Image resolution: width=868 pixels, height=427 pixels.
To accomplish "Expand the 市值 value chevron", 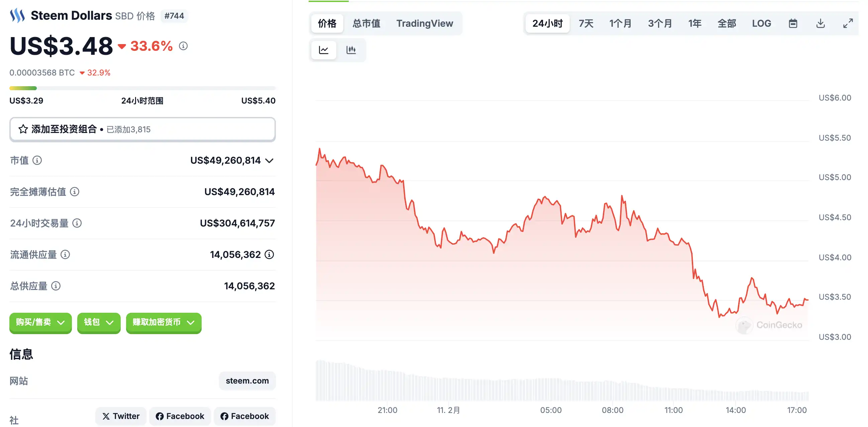I will tap(269, 161).
